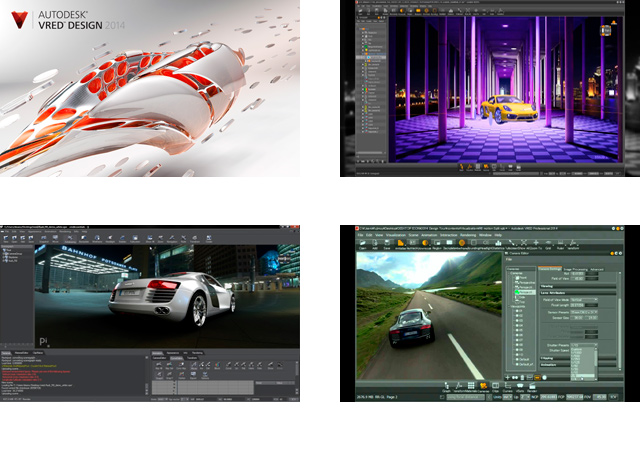This screenshot has height=450, width=640.
Task: Open Clips from mountain road window bottom bar
Action: (x=496, y=386)
